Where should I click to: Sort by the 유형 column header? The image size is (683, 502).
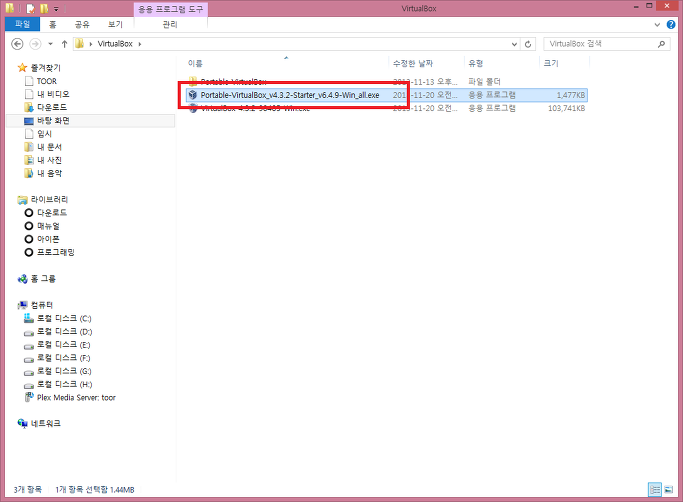pyautogui.click(x=476, y=64)
